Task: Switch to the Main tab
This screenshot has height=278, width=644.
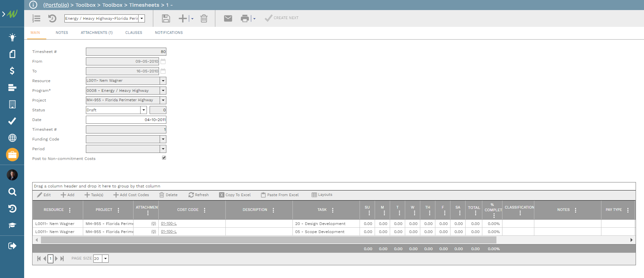Action: [35, 33]
